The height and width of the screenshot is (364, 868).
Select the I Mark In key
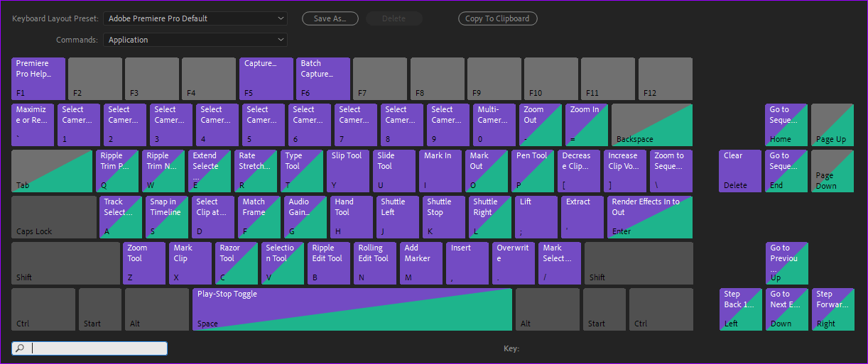tap(440, 171)
